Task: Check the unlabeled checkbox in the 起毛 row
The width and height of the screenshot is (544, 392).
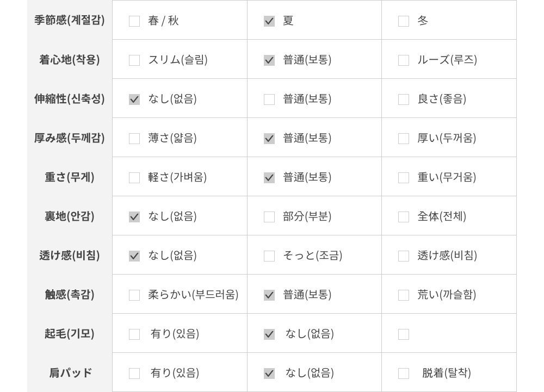Action: [404, 334]
